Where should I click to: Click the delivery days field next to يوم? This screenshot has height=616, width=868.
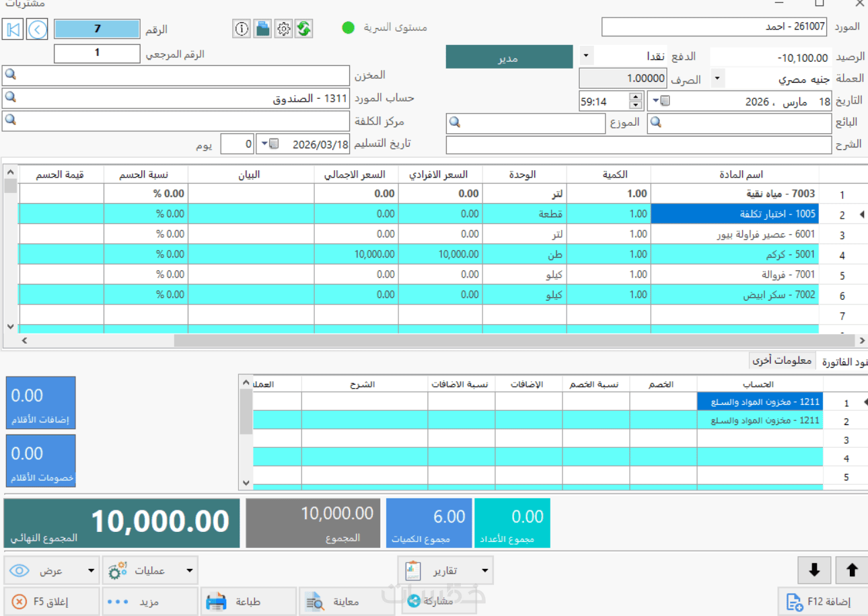point(238,144)
